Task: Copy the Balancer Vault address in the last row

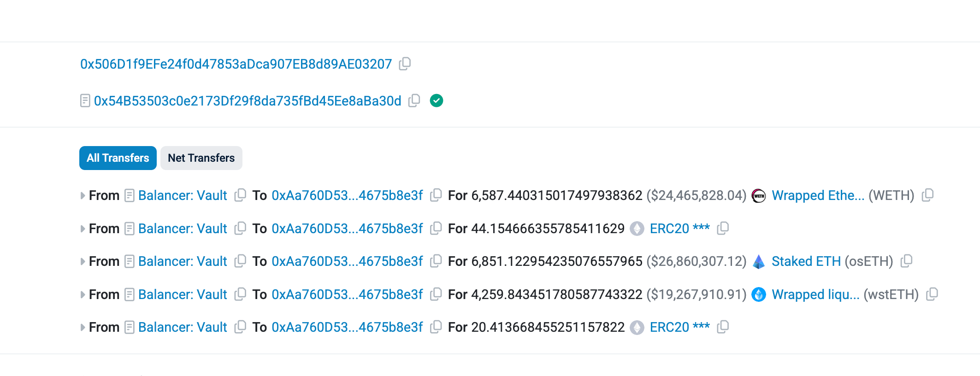Action: coord(240,327)
